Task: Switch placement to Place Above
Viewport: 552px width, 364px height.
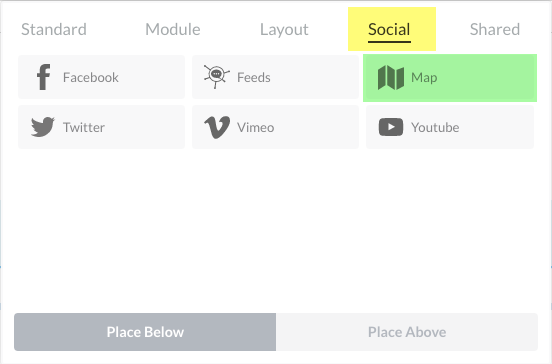Action: click(x=407, y=332)
